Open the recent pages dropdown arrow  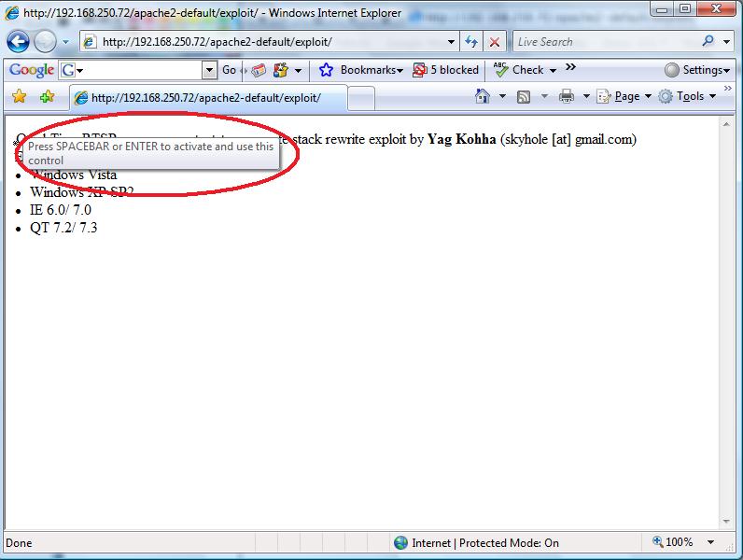pyautogui.click(x=66, y=42)
